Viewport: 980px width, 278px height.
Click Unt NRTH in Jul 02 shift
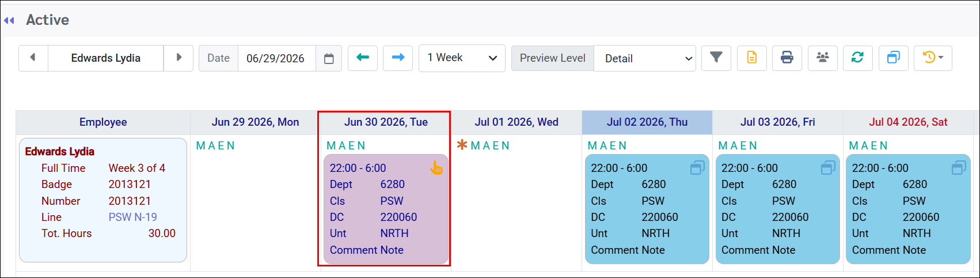[630, 234]
